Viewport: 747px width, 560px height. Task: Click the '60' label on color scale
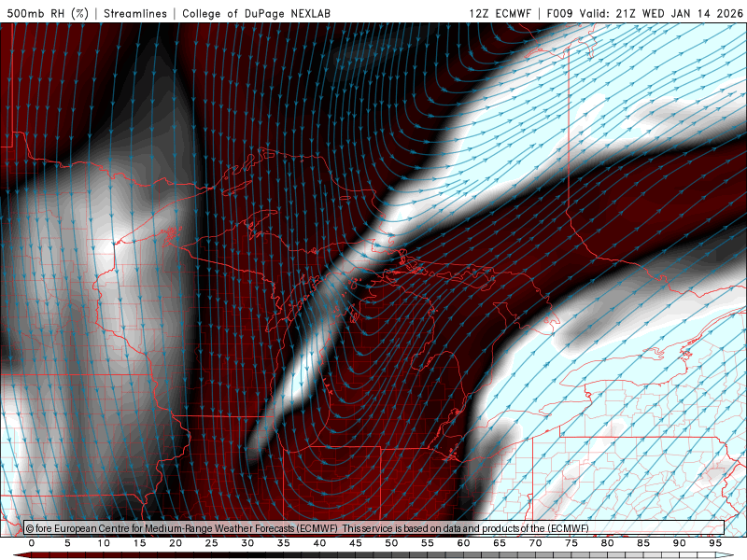tap(463, 543)
